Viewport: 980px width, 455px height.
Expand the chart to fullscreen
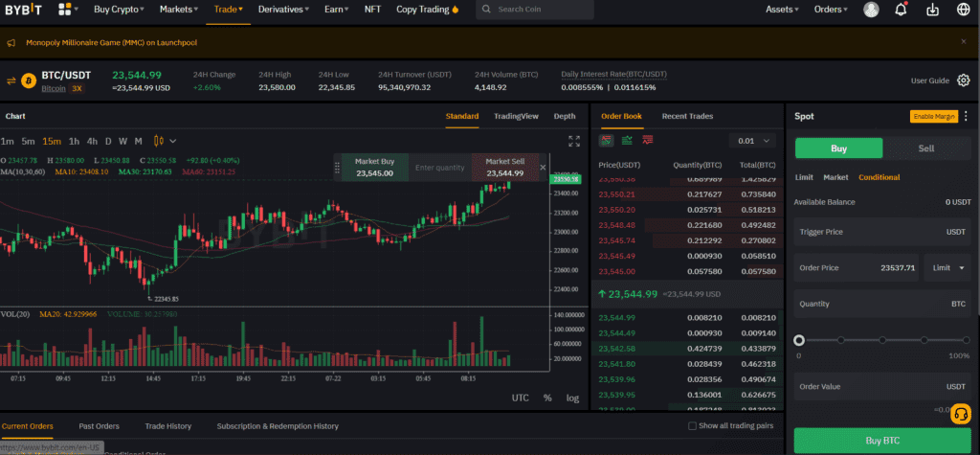(x=574, y=142)
